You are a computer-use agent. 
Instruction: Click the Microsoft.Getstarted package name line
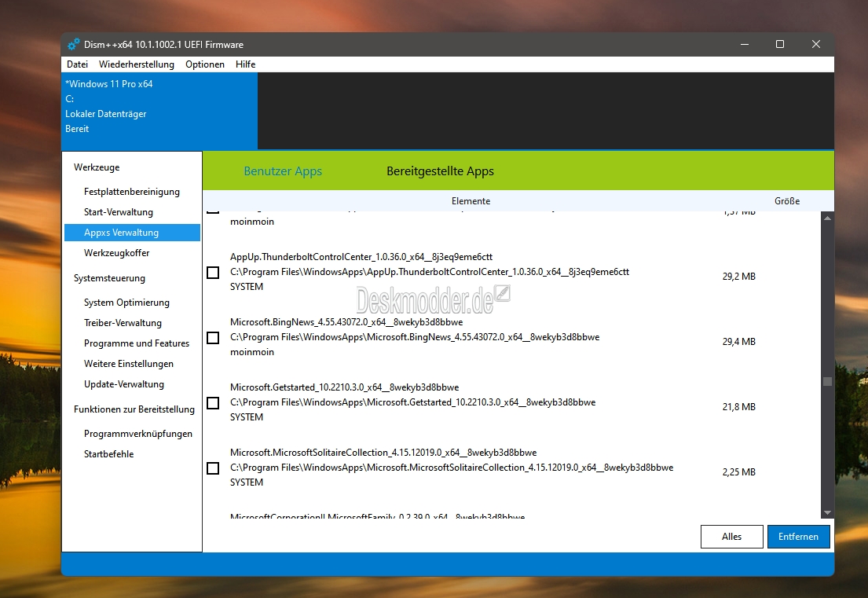click(x=345, y=387)
